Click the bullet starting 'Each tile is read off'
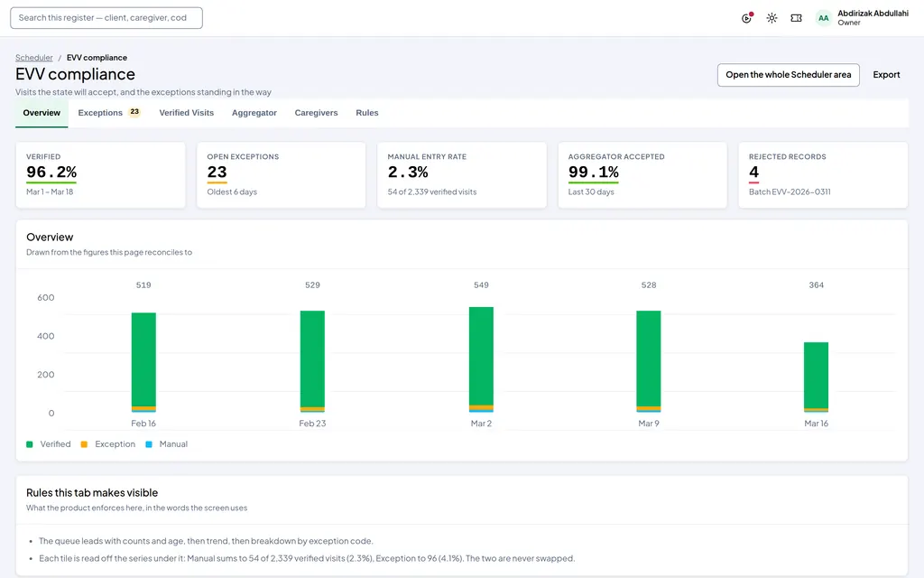 (x=307, y=558)
